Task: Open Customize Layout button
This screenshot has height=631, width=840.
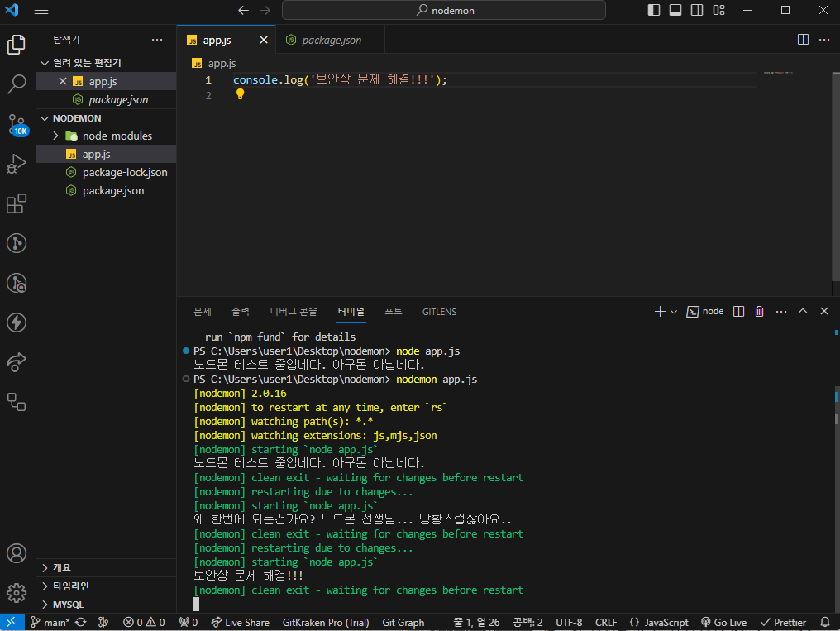Action: (x=719, y=10)
